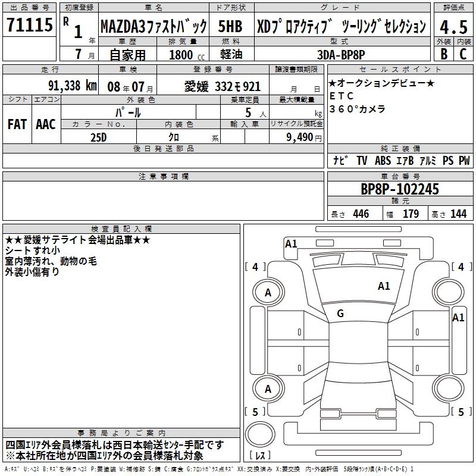This screenshot has width=476, height=476.
Task: Click the A1 mark above the front bumper
Action: click(291, 244)
